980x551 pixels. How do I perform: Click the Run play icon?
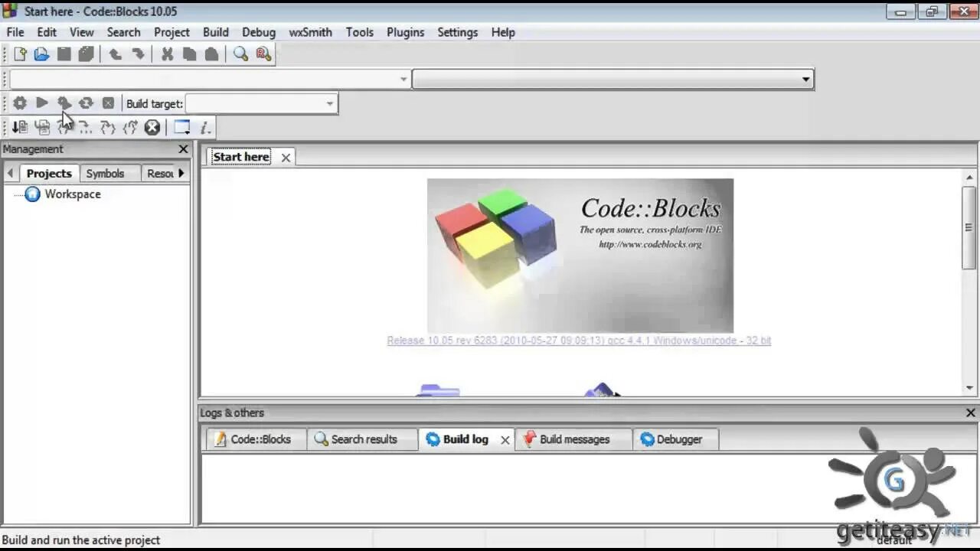point(42,103)
